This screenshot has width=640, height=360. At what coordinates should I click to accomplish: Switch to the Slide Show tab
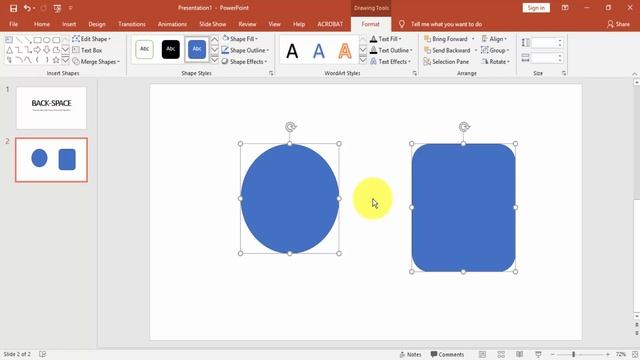tap(212, 24)
